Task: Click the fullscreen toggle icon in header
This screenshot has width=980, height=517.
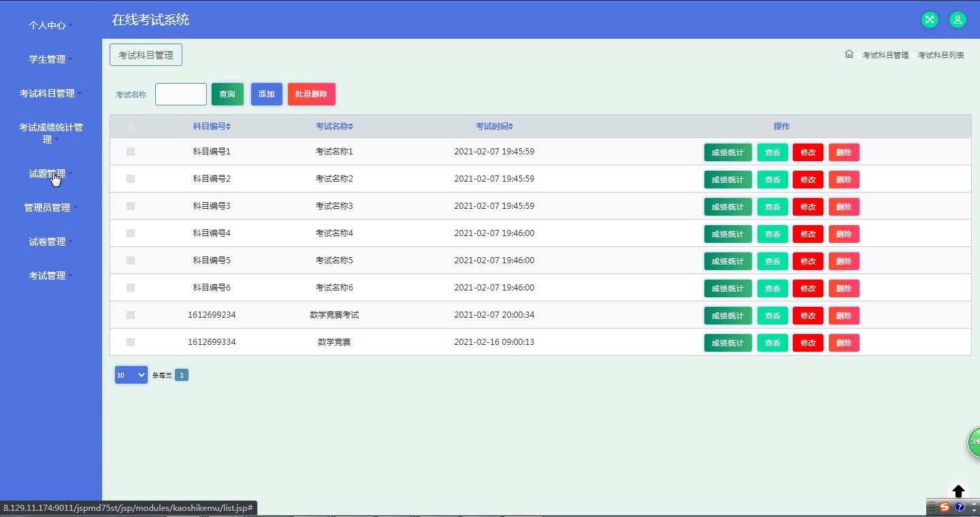Action: (x=930, y=20)
